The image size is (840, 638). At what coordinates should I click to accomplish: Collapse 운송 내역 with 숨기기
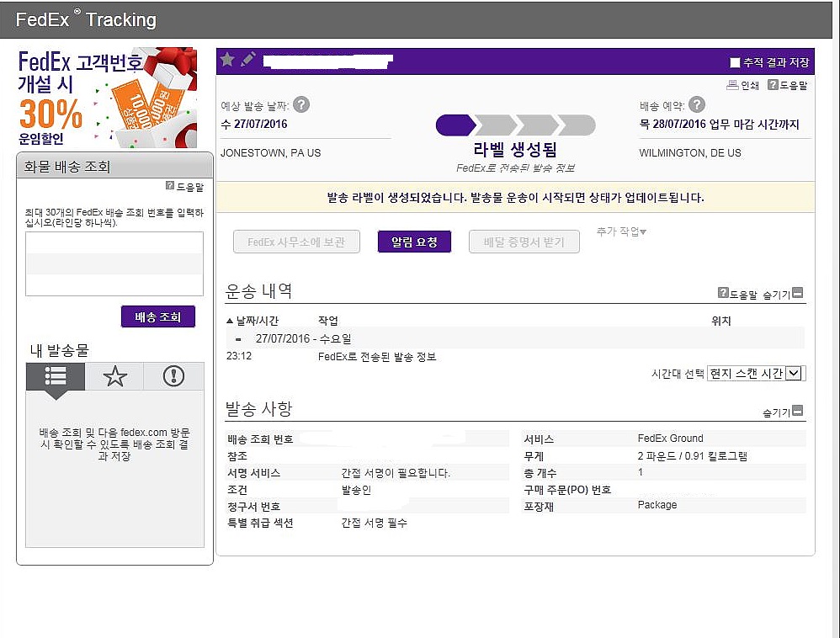tap(783, 294)
